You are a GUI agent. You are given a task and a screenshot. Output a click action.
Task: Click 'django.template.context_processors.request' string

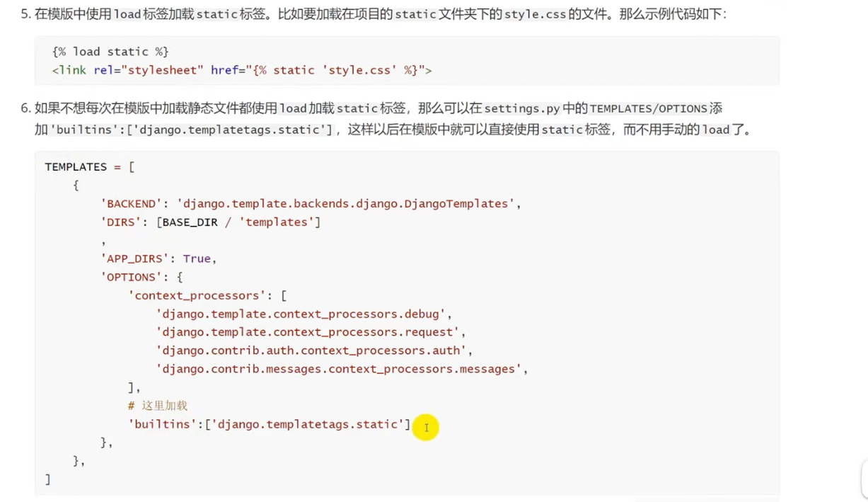[x=308, y=333]
